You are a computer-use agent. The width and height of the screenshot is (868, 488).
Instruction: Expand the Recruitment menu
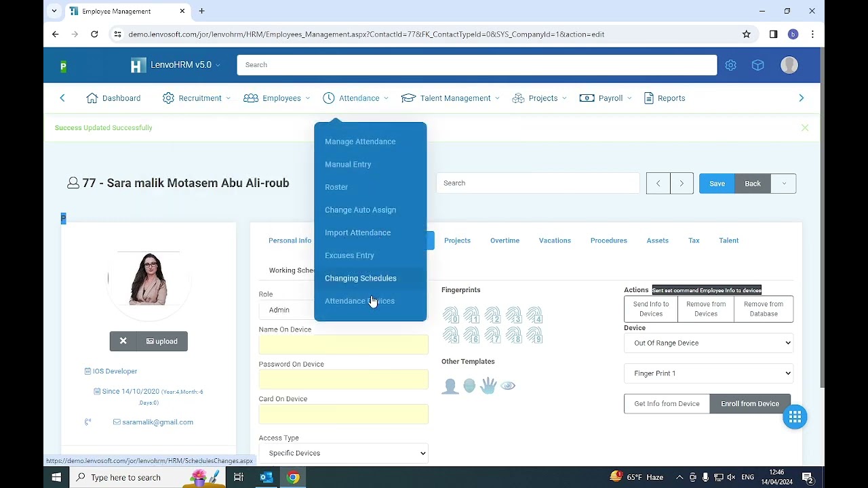197,98
